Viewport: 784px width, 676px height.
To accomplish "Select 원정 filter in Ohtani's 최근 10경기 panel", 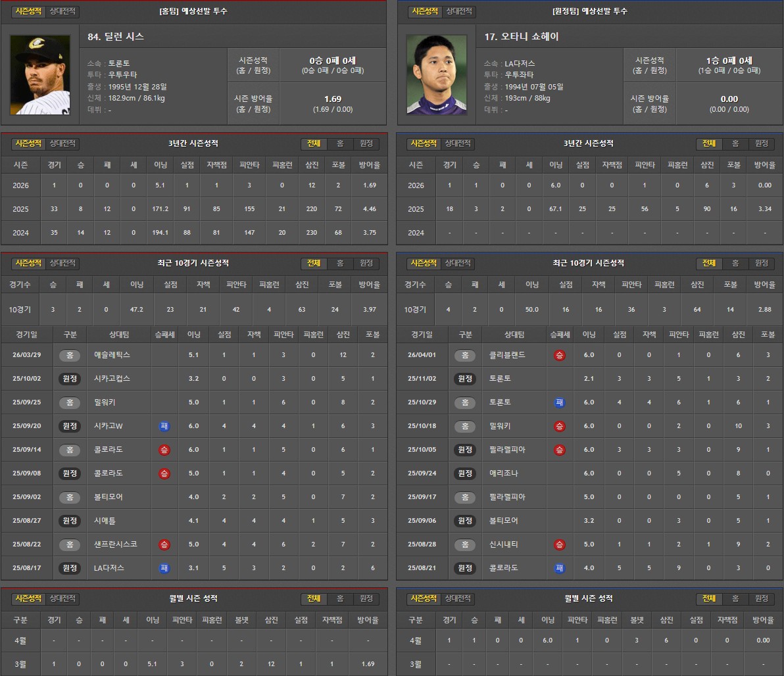I will [761, 264].
